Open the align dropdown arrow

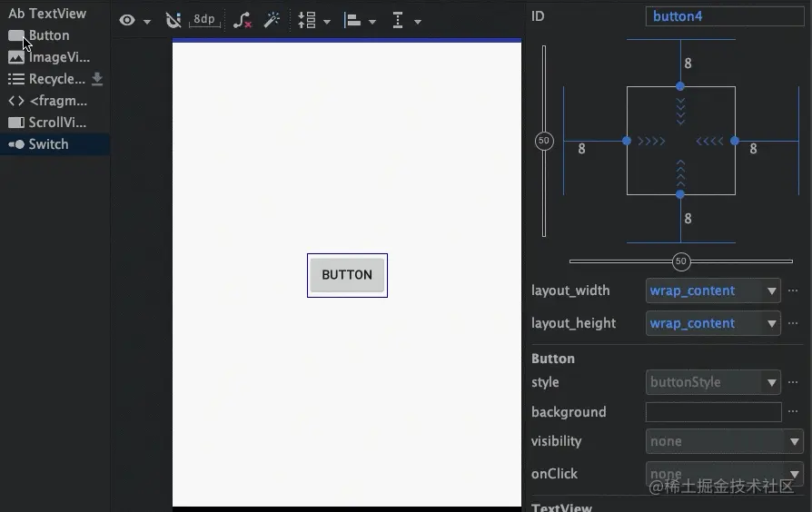[372, 22]
